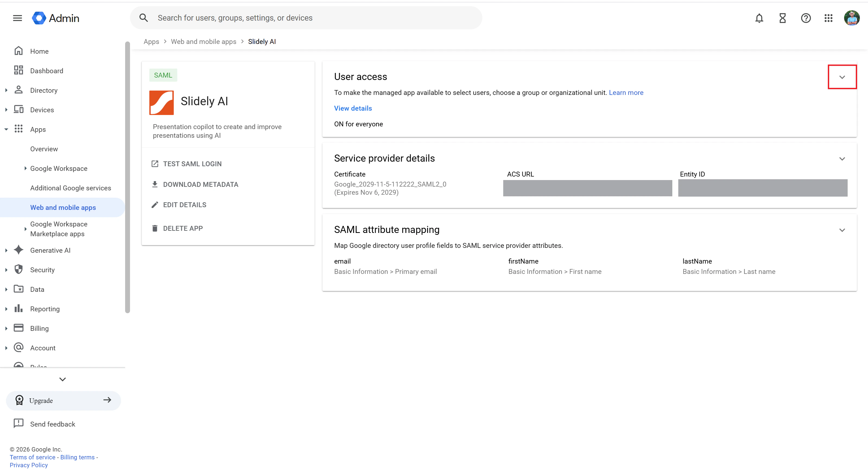Click the Dashboard icon
The image size is (868, 474).
pos(18,70)
